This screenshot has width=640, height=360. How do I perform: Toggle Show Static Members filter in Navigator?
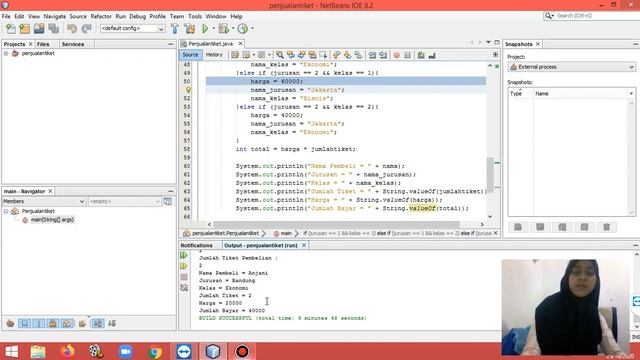pos(39,324)
